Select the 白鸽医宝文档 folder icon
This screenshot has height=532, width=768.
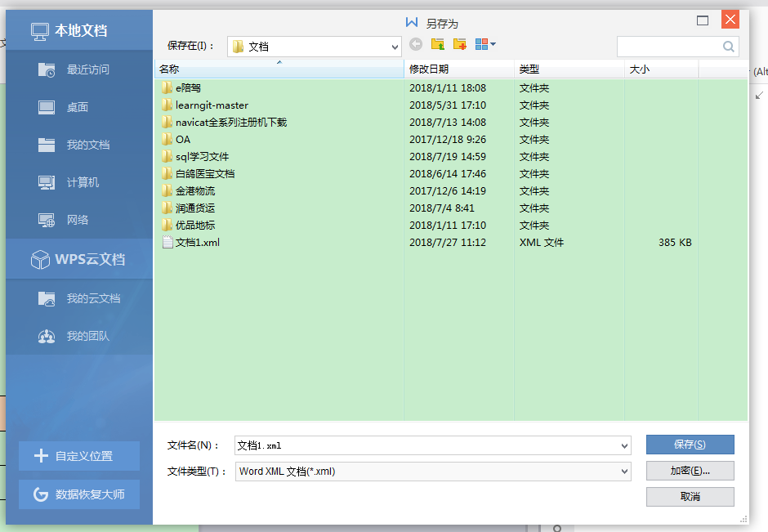(167, 174)
